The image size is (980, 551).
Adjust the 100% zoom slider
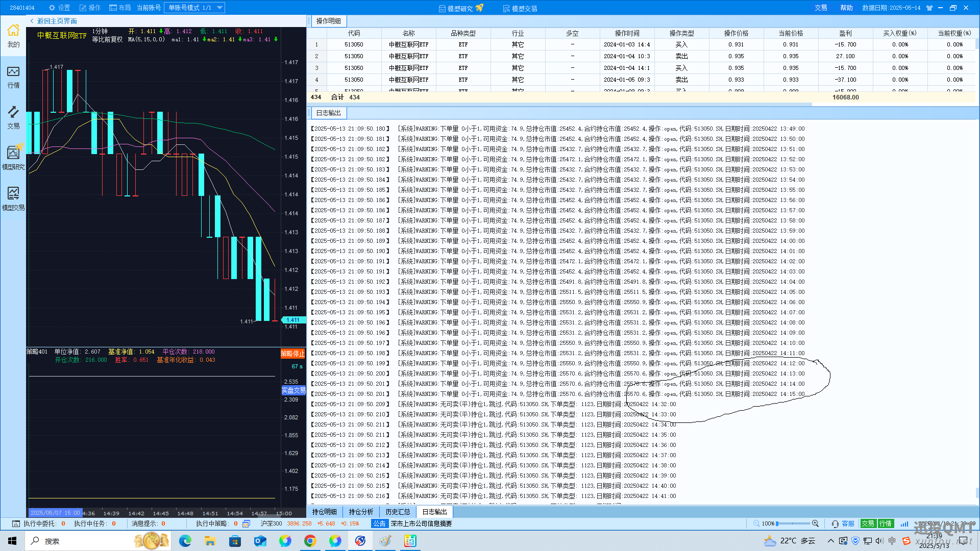coord(792,523)
